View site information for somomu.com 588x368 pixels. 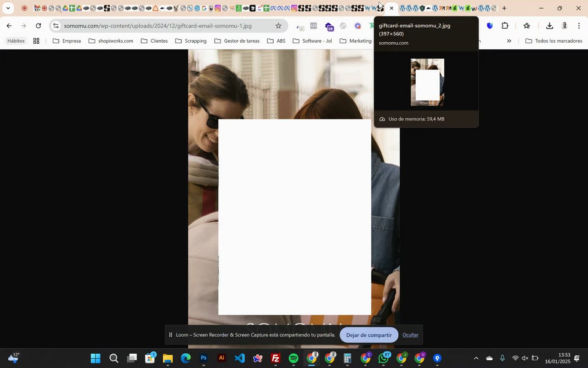[x=56, y=26]
